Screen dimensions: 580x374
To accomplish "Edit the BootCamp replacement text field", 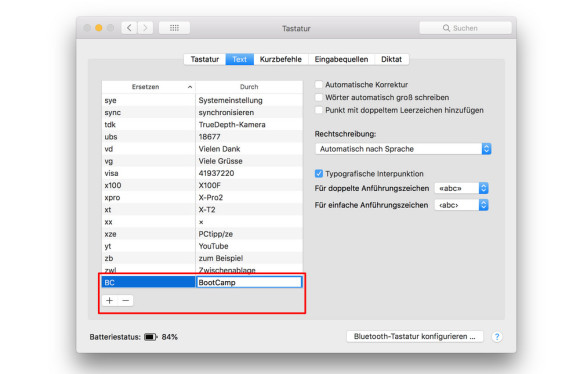I will click(249, 282).
